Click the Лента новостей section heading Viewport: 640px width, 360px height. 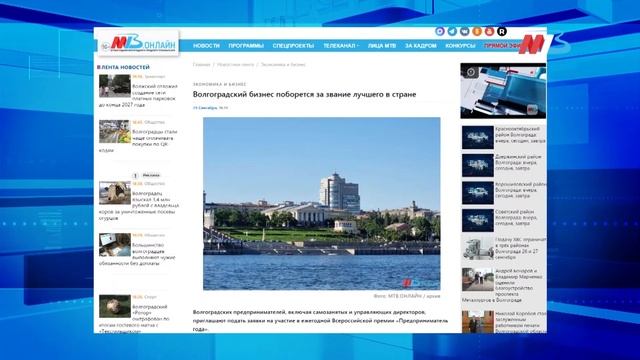[x=124, y=67]
